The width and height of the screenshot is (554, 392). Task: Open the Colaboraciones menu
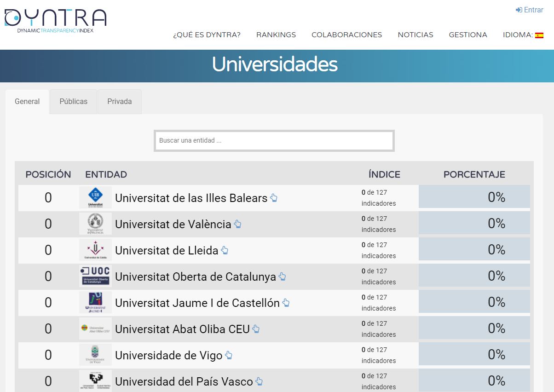point(347,35)
